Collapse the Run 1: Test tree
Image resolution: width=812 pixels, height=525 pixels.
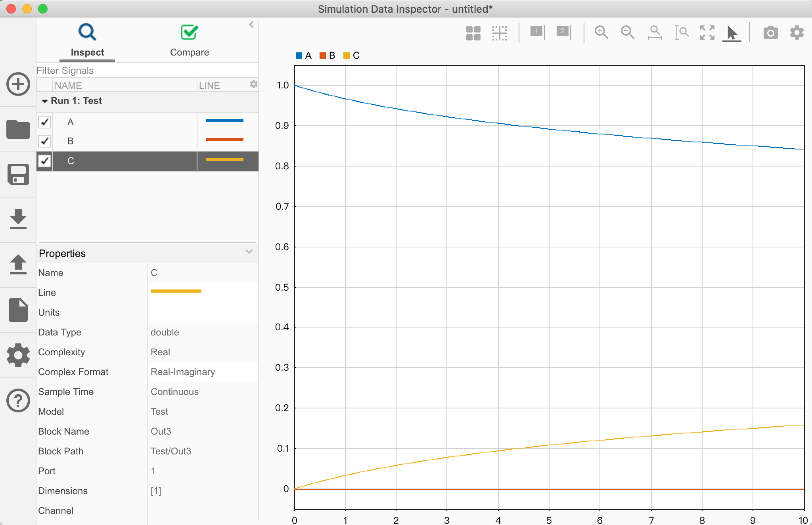(x=44, y=101)
